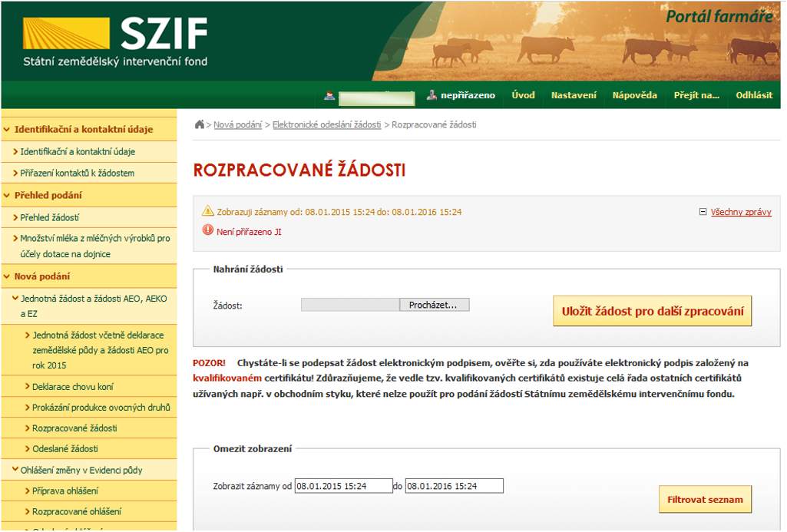Click the Žádost file path field
The height and width of the screenshot is (532, 787).
(350, 305)
